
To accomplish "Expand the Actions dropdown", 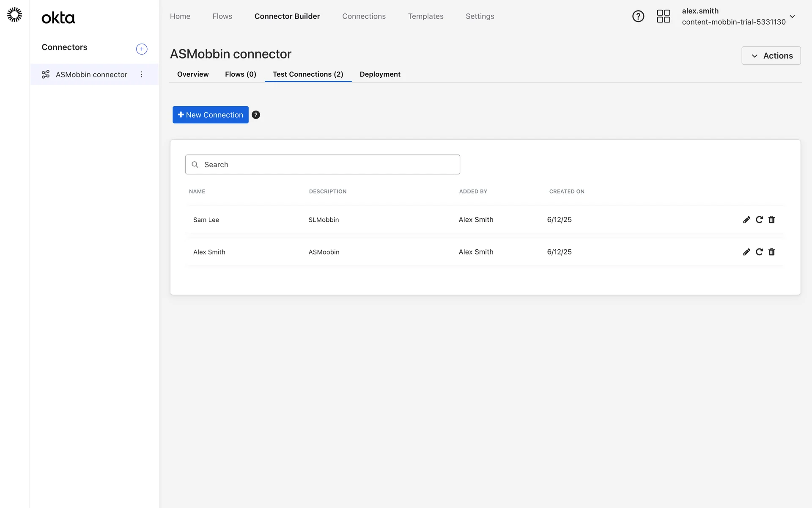I will tap(771, 56).
